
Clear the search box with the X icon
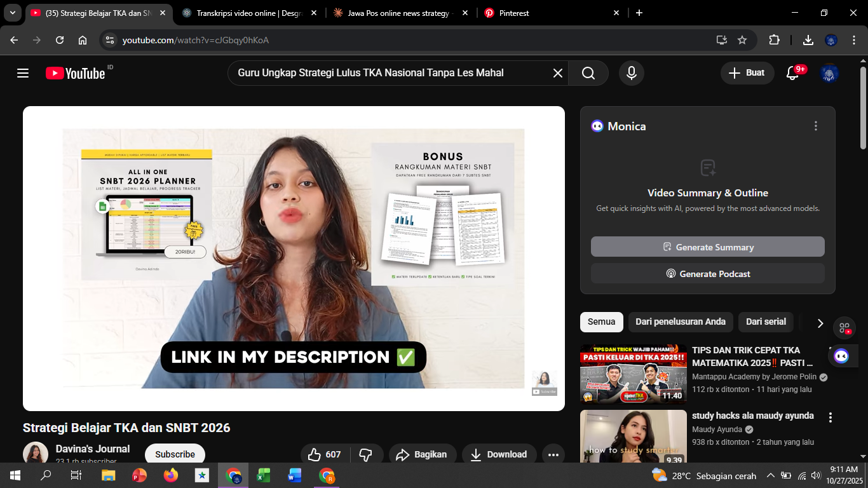tap(557, 73)
